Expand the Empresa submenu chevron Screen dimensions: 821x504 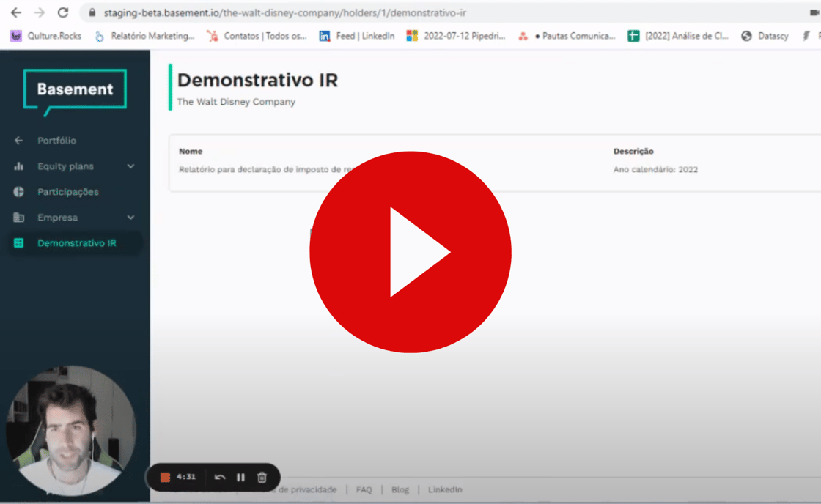click(130, 218)
